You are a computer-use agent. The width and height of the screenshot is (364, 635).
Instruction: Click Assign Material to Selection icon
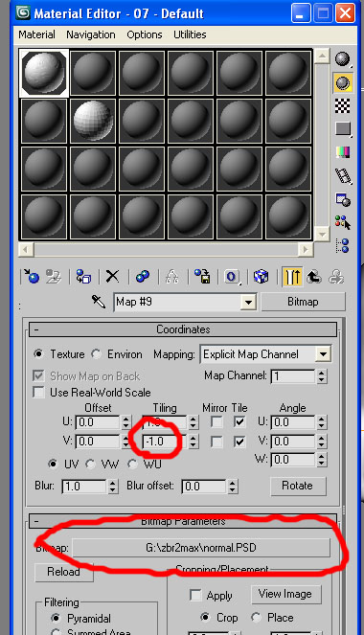(83, 277)
